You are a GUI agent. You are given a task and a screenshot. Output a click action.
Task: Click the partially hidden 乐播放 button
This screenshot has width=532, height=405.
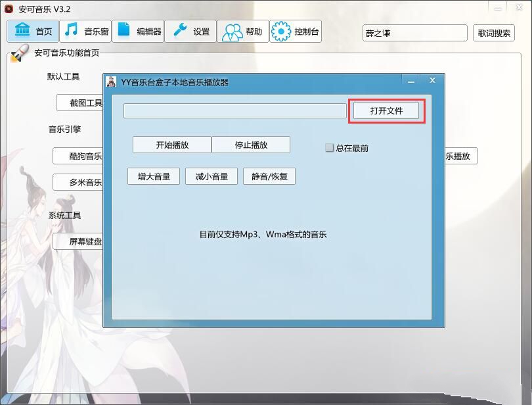coord(462,156)
